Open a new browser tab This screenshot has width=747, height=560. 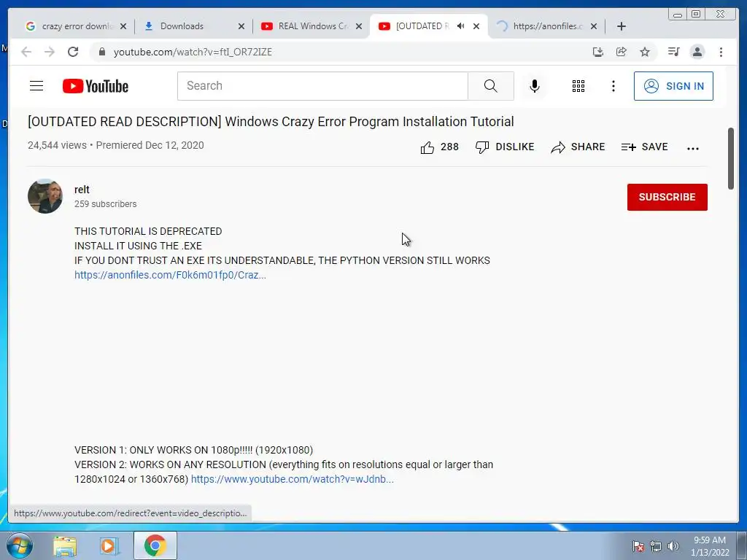(622, 26)
